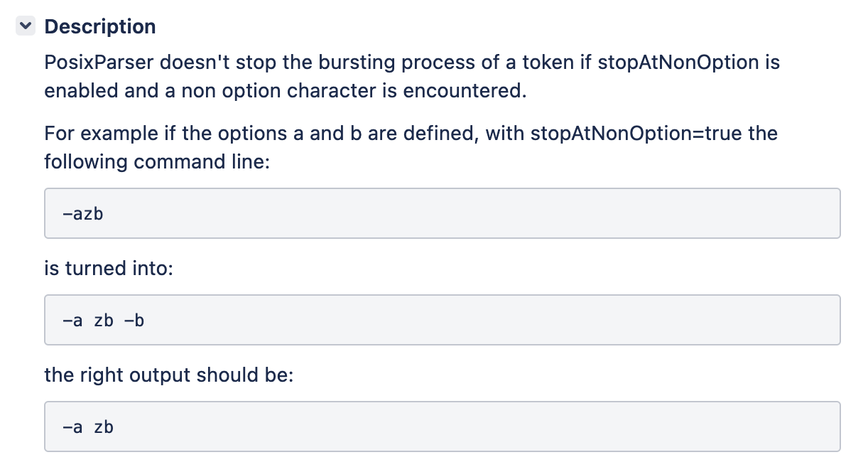Click 'stopAtNonOption is' in the first line
The height and width of the screenshot is (472, 868).
pyautogui.click(x=688, y=63)
